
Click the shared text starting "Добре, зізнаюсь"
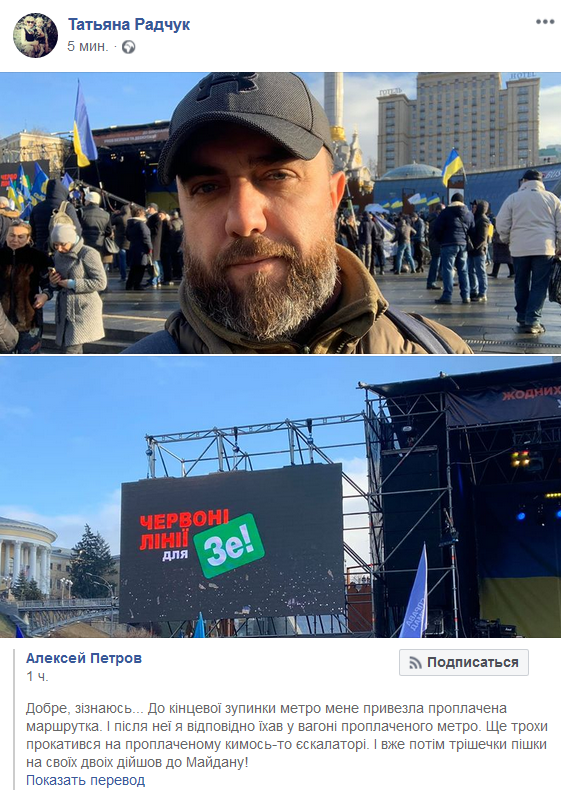287,735
